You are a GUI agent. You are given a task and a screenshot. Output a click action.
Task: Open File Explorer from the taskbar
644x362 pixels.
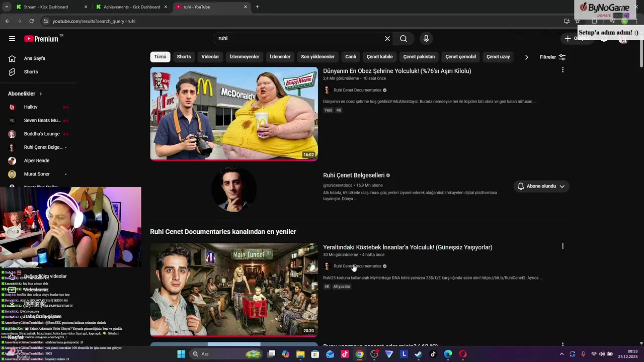click(x=300, y=354)
